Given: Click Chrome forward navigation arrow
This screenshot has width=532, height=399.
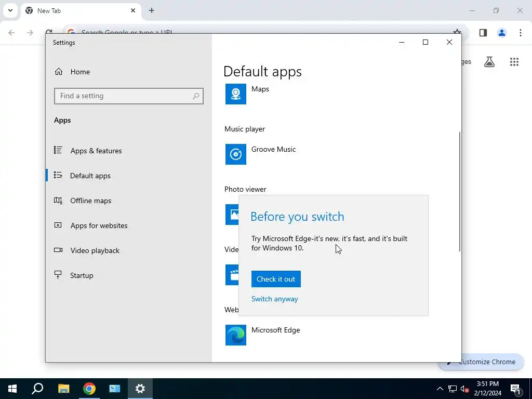Looking at the screenshot, I should click(30, 33).
